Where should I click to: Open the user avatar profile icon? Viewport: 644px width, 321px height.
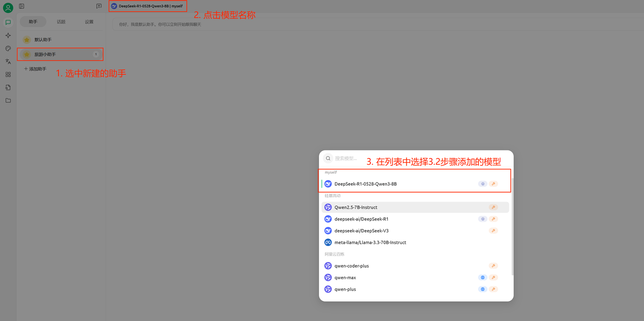tap(8, 8)
